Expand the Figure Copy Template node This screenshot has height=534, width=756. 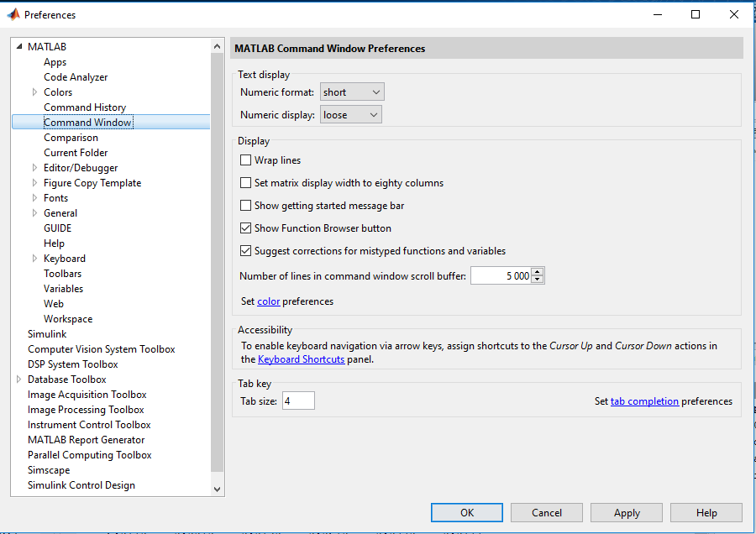[34, 183]
